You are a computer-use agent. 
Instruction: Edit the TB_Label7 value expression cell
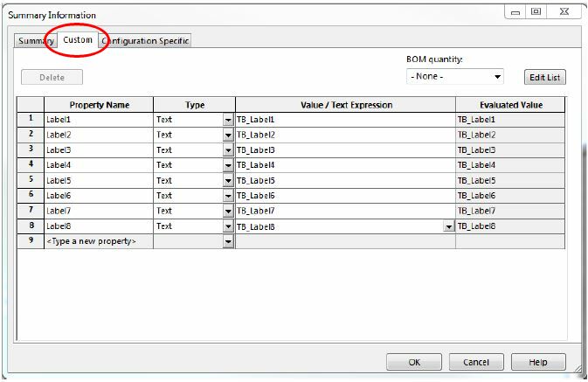coord(345,211)
